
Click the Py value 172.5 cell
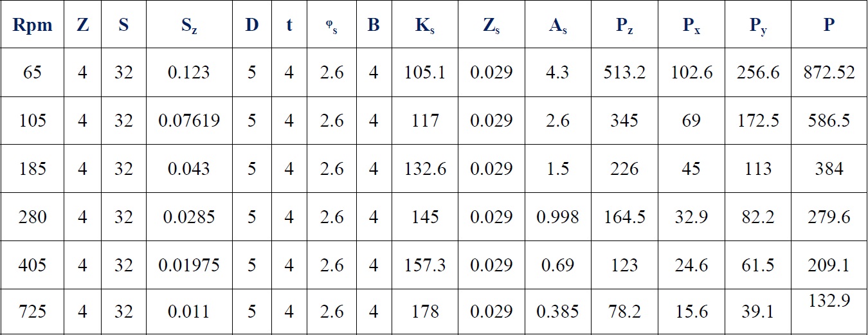point(758,120)
